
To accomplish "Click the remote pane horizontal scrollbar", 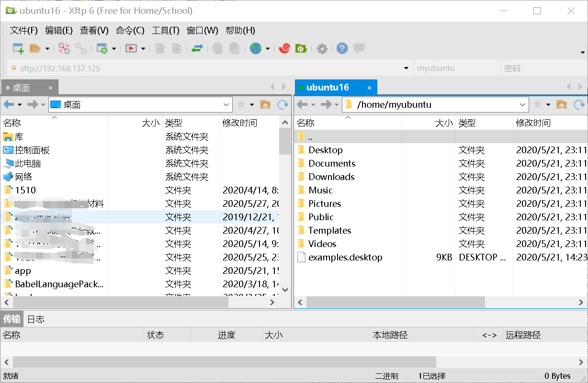I will pos(396,302).
